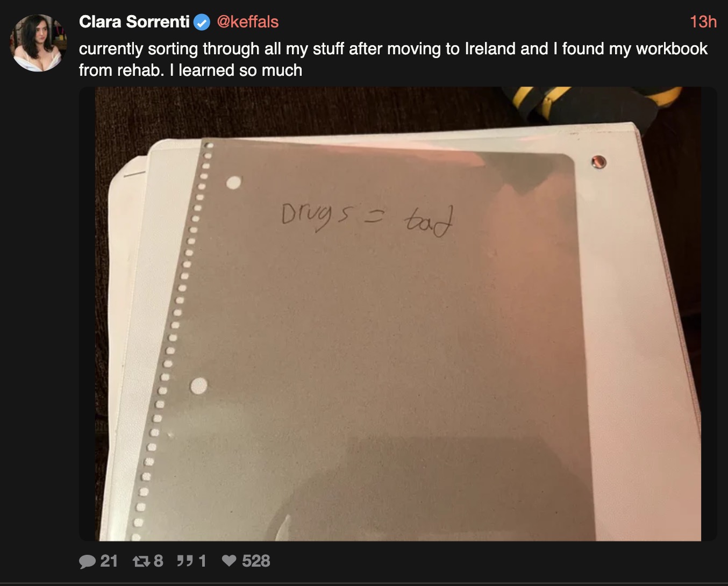Click the reply count 21

[x=109, y=561]
